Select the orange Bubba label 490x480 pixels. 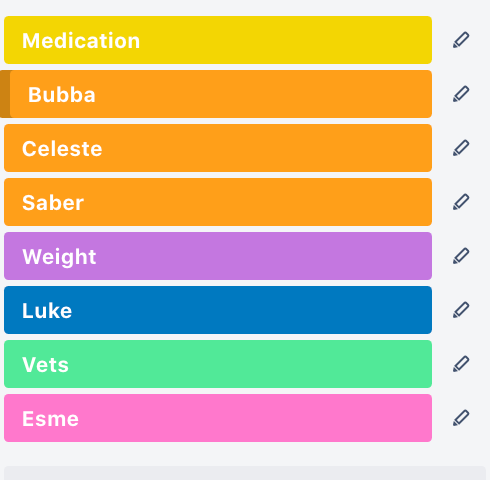point(216,94)
